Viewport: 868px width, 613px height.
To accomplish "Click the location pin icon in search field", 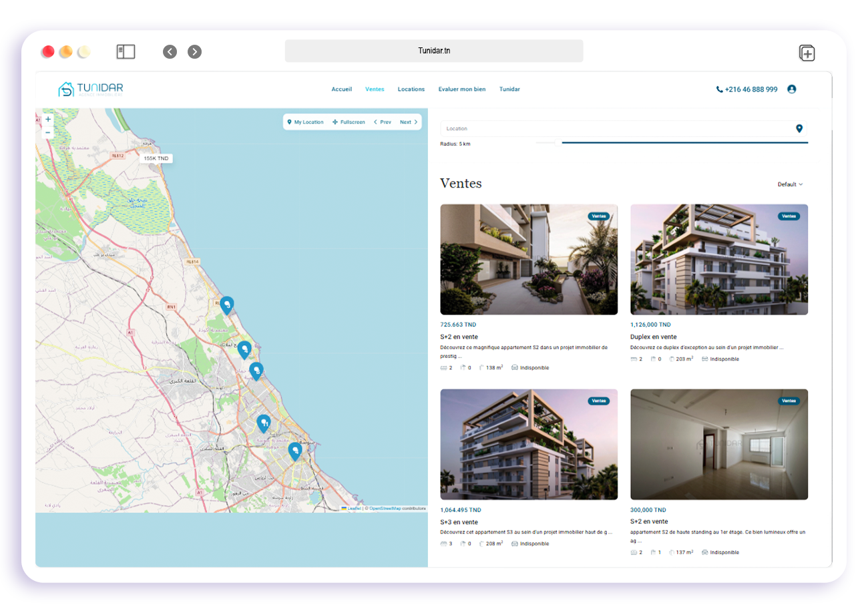I will point(799,128).
